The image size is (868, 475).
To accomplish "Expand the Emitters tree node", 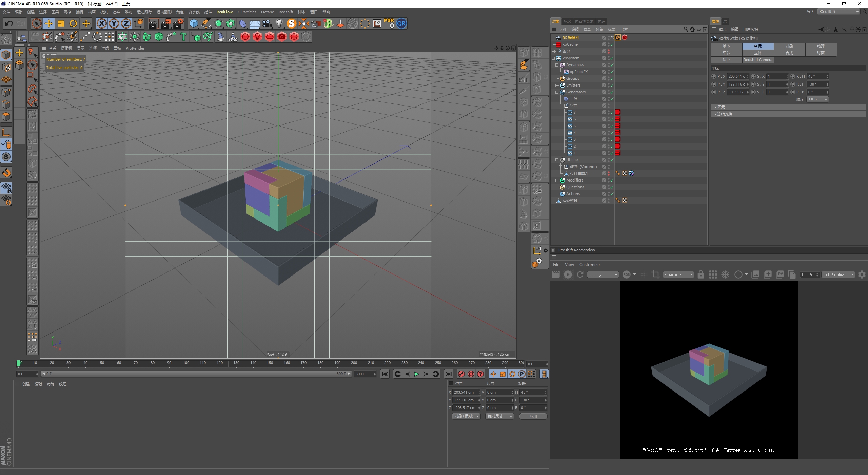I will tap(557, 85).
